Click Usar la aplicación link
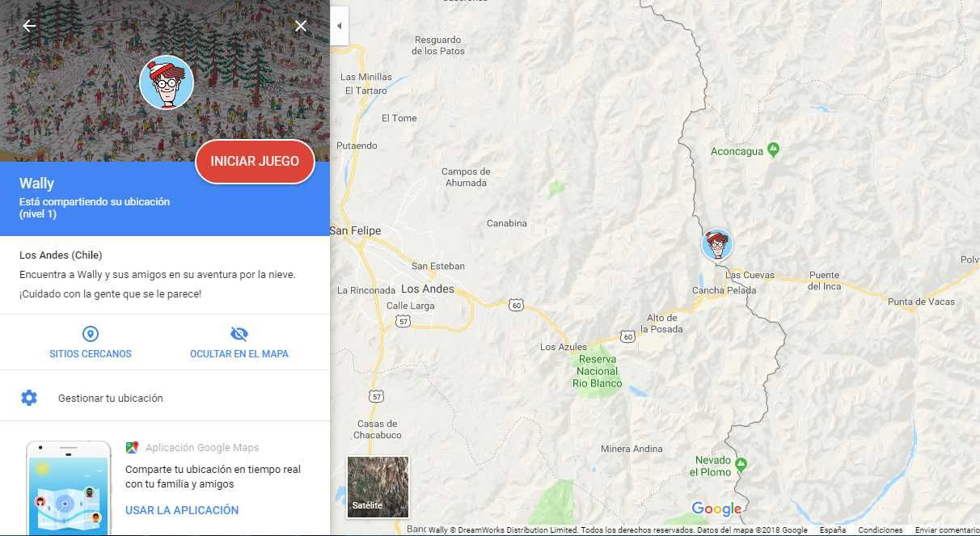This screenshot has height=536, width=980. 182,510
